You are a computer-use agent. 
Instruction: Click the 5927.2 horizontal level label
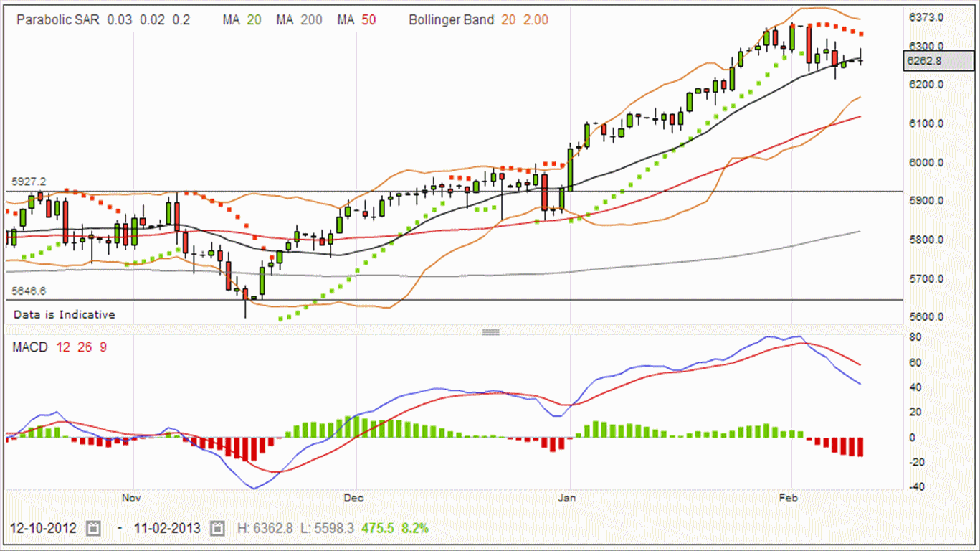(29, 182)
